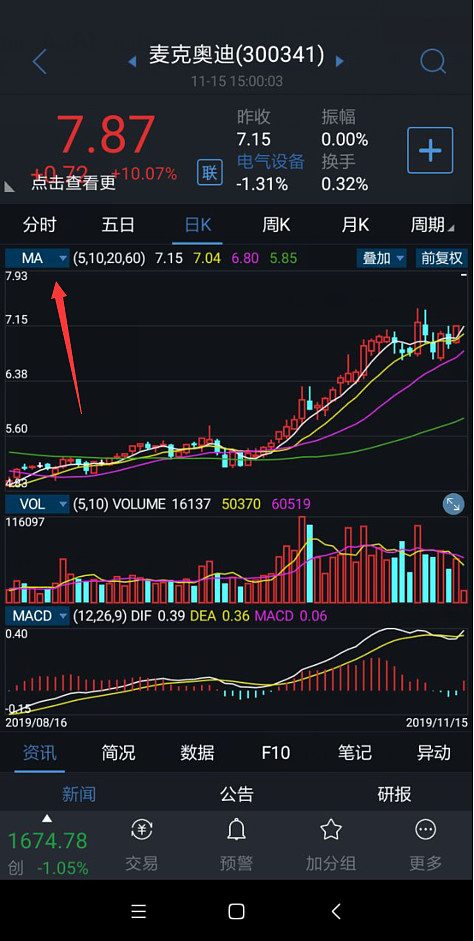
Task: Expand 点击查看更 details triangle
Action: [x=9, y=187]
